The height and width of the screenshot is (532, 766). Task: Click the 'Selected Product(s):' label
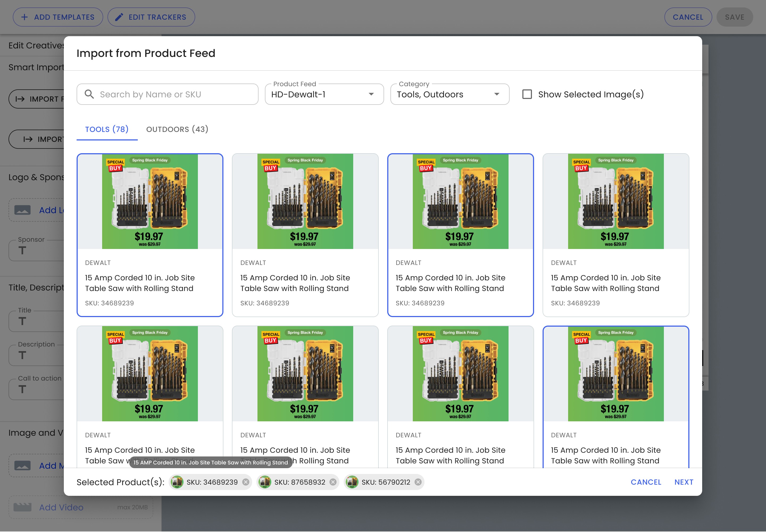pyautogui.click(x=121, y=482)
